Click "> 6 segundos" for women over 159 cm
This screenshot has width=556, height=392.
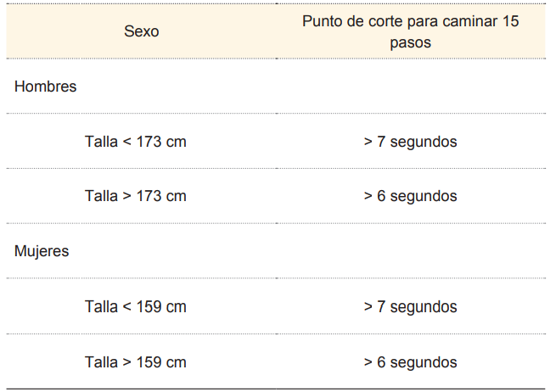(x=410, y=362)
